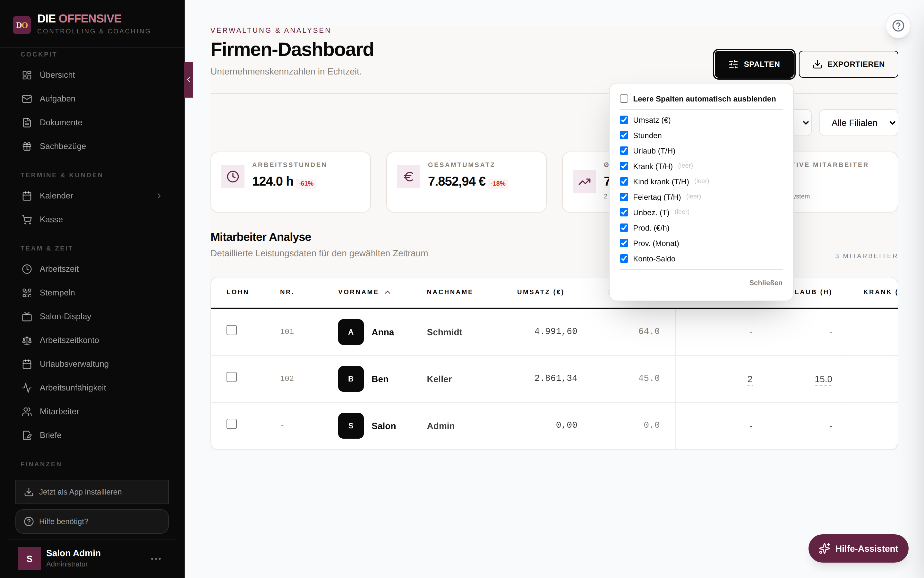The width and height of the screenshot is (924, 578).
Task: Click the Arbeitszeitkonto scale icon
Action: point(27,340)
